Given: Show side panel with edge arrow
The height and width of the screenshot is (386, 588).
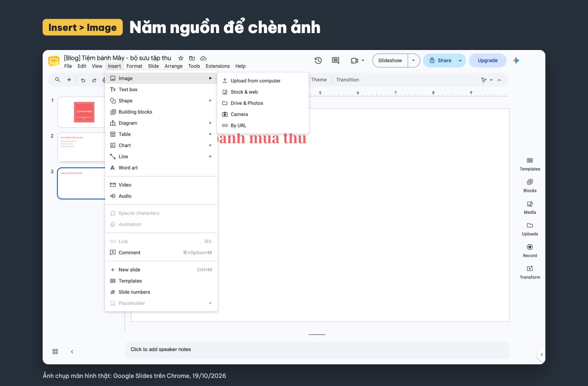Looking at the screenshot, I should (541, 355).
